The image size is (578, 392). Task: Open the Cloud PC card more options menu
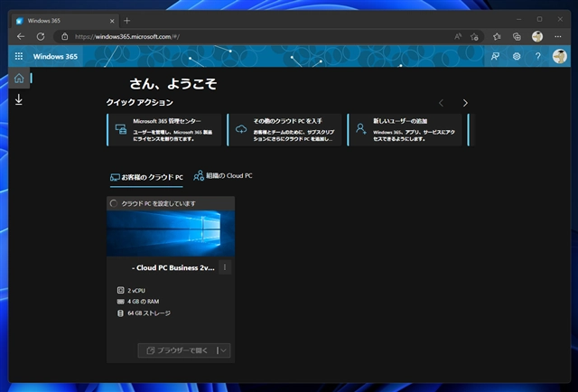point(225,267)
